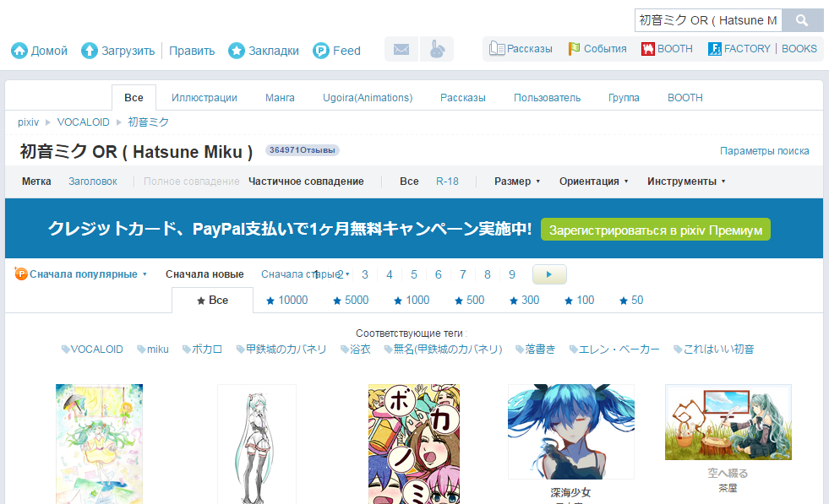Go to VOCALOID breadcrumb link
This screenshot has height=504, width=829.
click(x=83, y=122)
